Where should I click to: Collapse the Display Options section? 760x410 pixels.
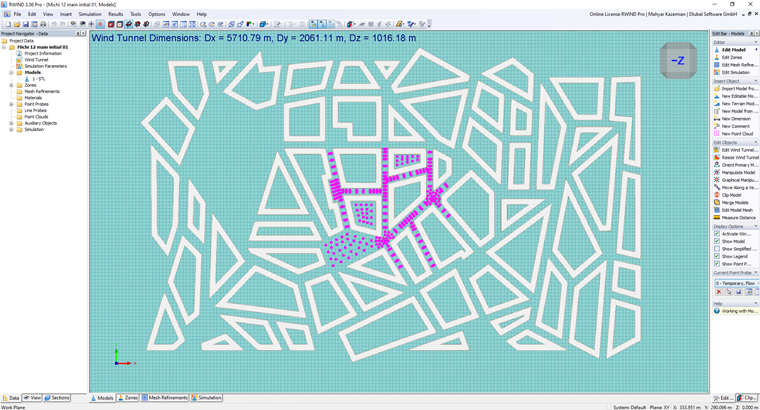(756, 226)
